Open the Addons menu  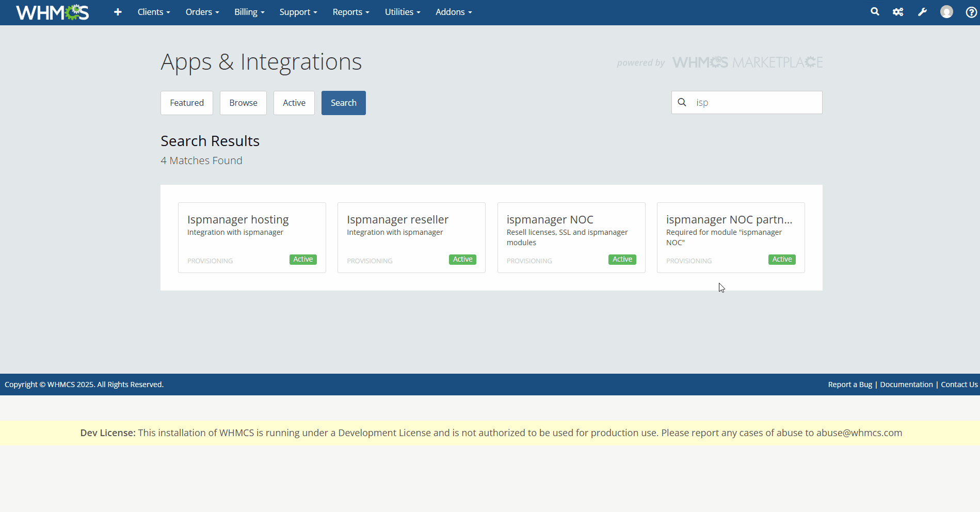click(454, 12)
